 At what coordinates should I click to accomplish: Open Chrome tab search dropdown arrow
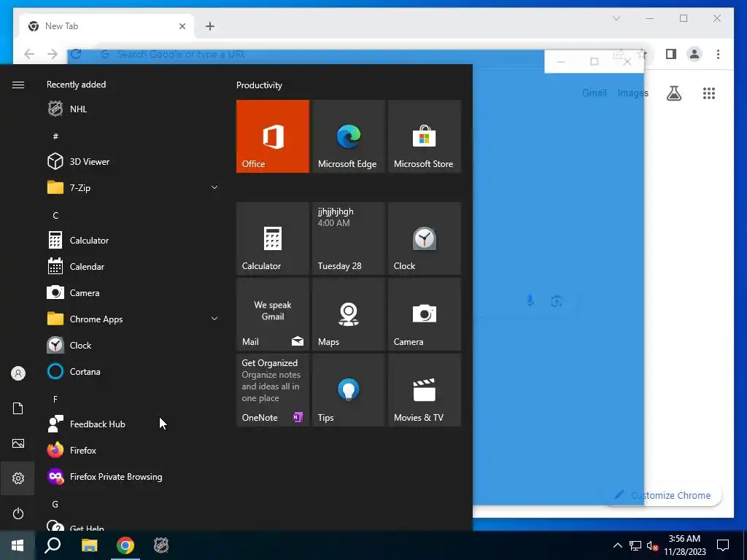(616, 18)
